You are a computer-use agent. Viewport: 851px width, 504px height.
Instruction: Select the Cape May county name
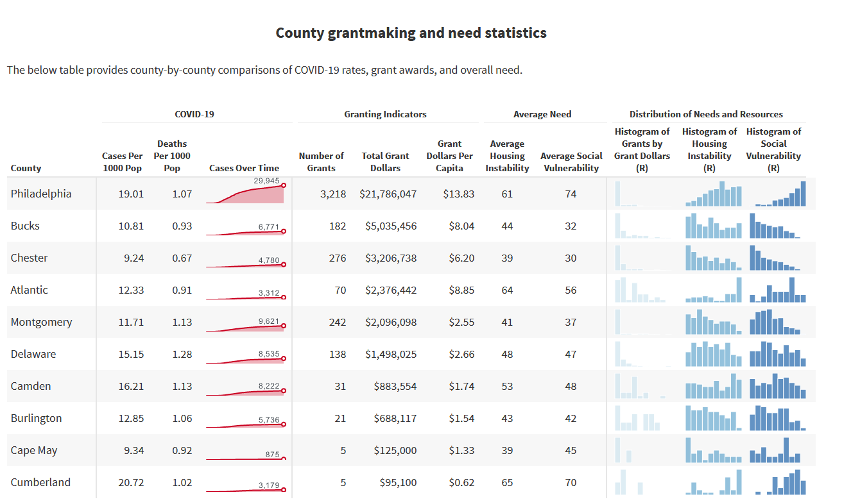pyautogui.click(x=34, y=450)
